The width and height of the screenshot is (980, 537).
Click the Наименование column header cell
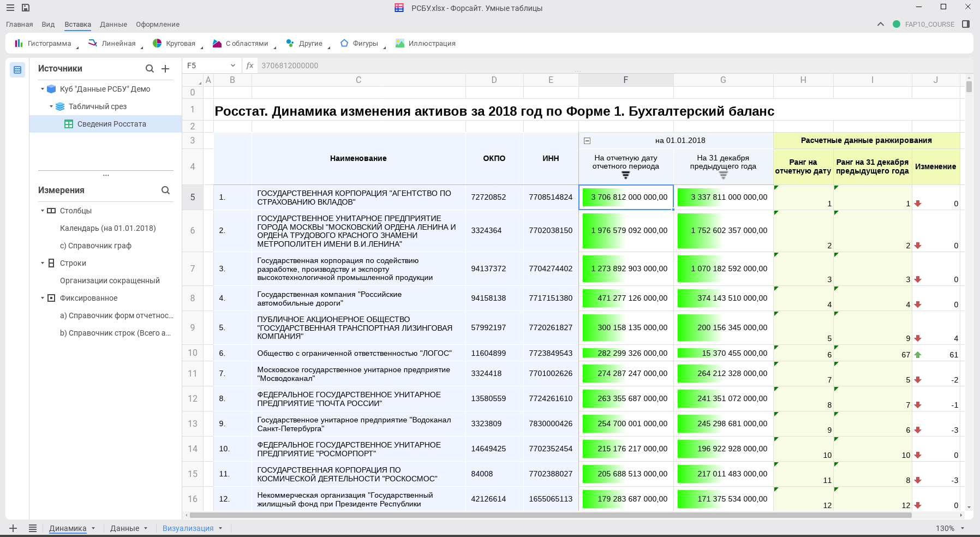358,158
